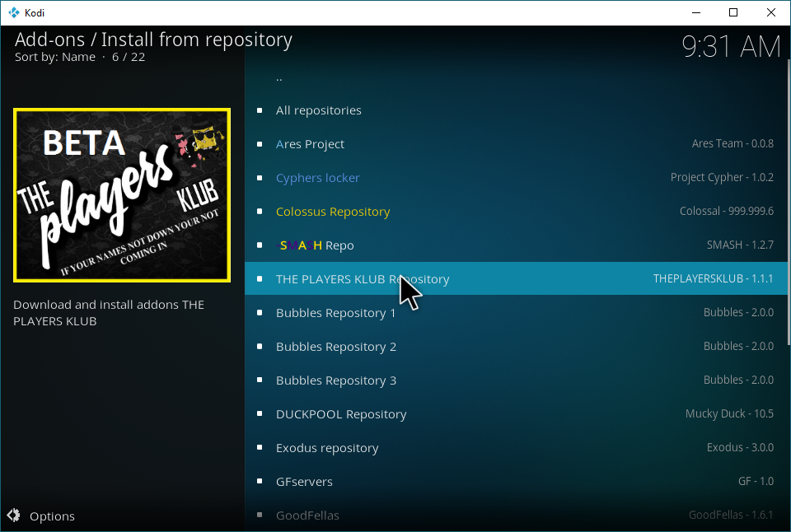Screen dimensions: 791x532
Task: Select Ares Project repository
Action: click(310, 144)
